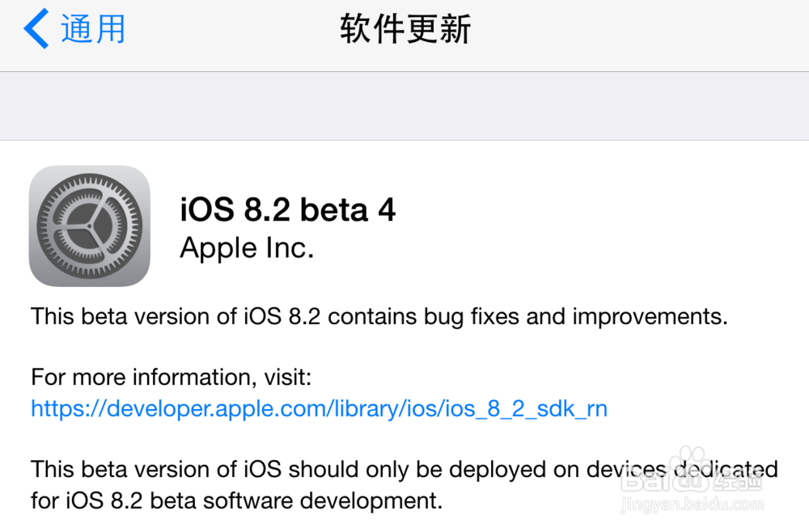809x532 pixels.
Task: Select the iOS 8.2 beta 4 heading
Action: pos(287,210)
